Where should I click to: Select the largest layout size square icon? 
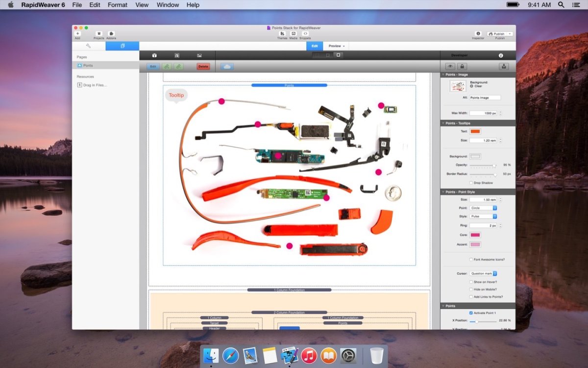338,55
